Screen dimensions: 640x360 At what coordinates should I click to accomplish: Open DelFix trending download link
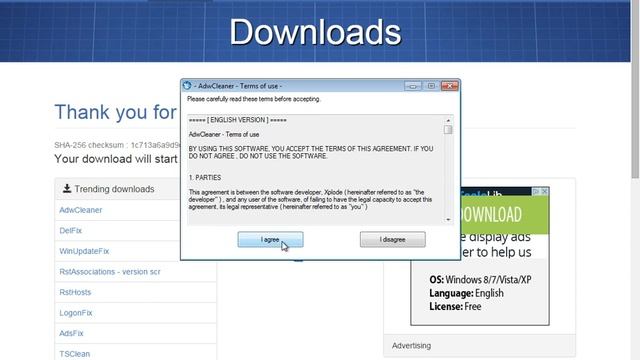tap(71, 231)
